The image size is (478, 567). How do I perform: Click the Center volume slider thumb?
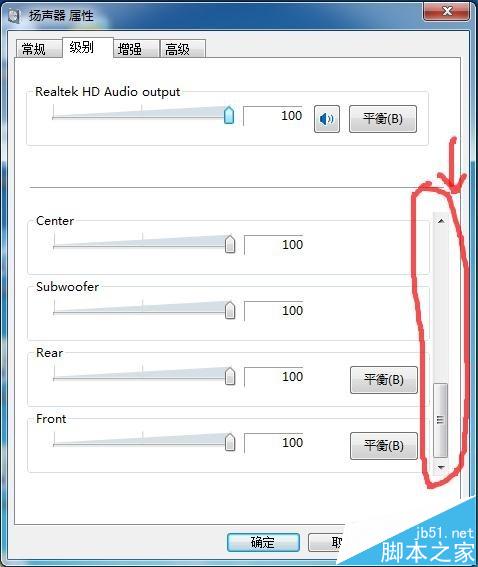230,244
